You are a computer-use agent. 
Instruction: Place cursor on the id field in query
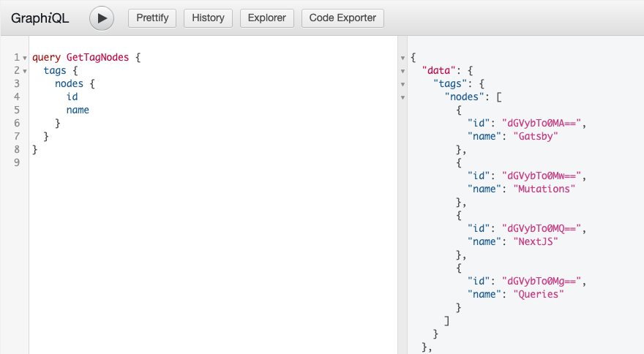point(72,97)
